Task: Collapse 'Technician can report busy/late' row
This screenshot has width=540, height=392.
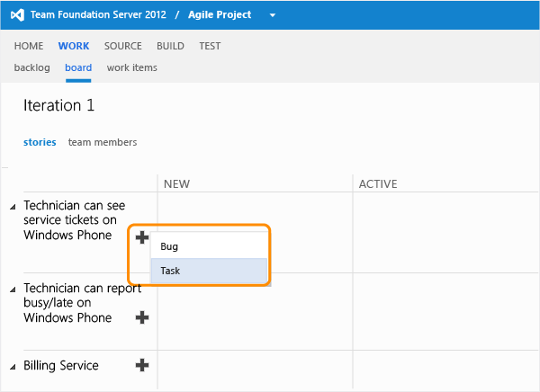Action: tap(13, 290)
